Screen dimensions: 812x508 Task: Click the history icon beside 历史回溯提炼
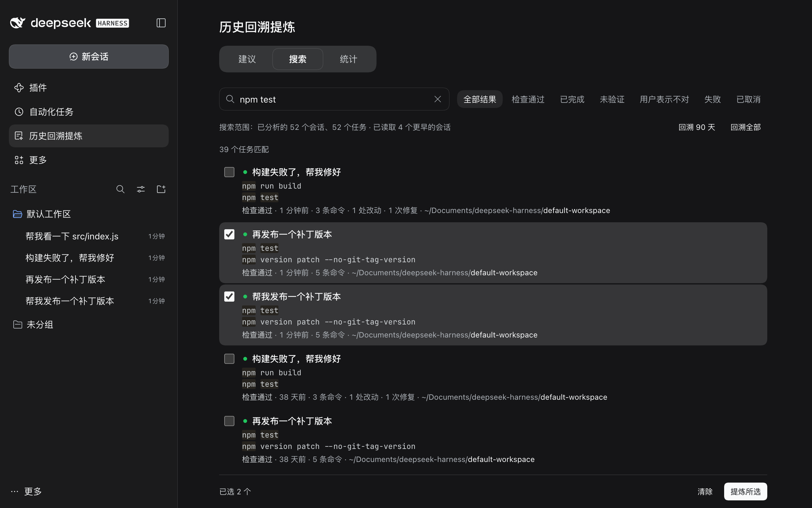point(19,136)
